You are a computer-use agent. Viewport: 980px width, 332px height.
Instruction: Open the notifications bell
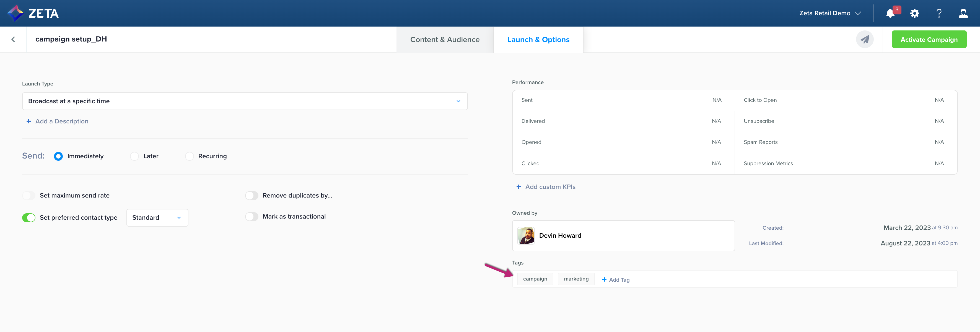point(890,13)
